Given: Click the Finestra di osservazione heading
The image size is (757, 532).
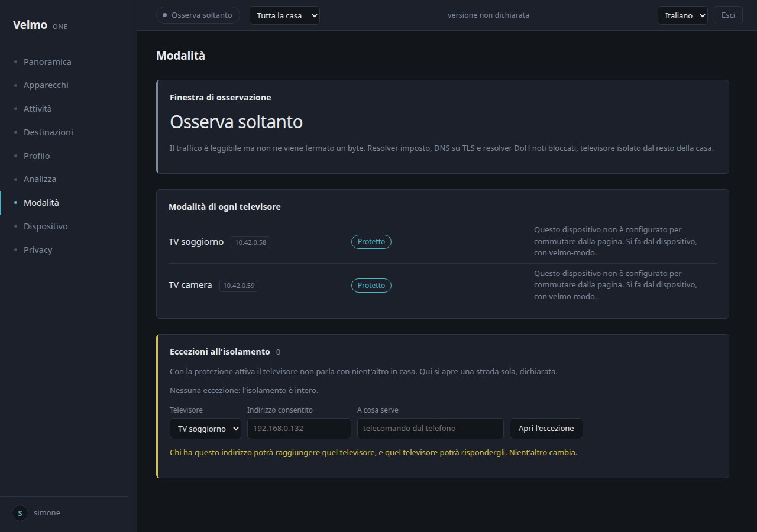Looking at the screenshot, I should pos(221,98).
